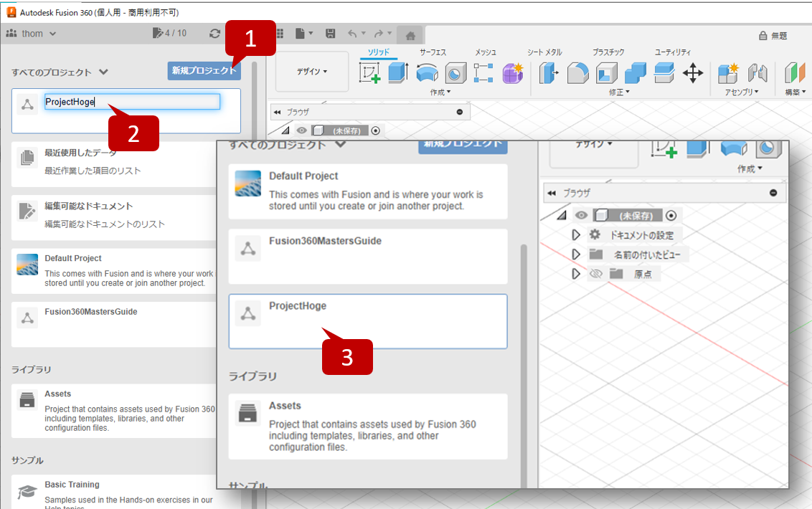This screenshot has width=812, height=509.
Task: Open the 修正 menu dropdown
Action: (x=619, y=92)
